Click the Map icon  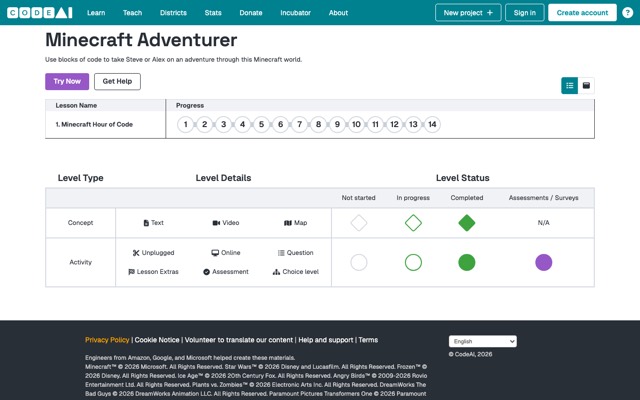[x=288, y=223]
